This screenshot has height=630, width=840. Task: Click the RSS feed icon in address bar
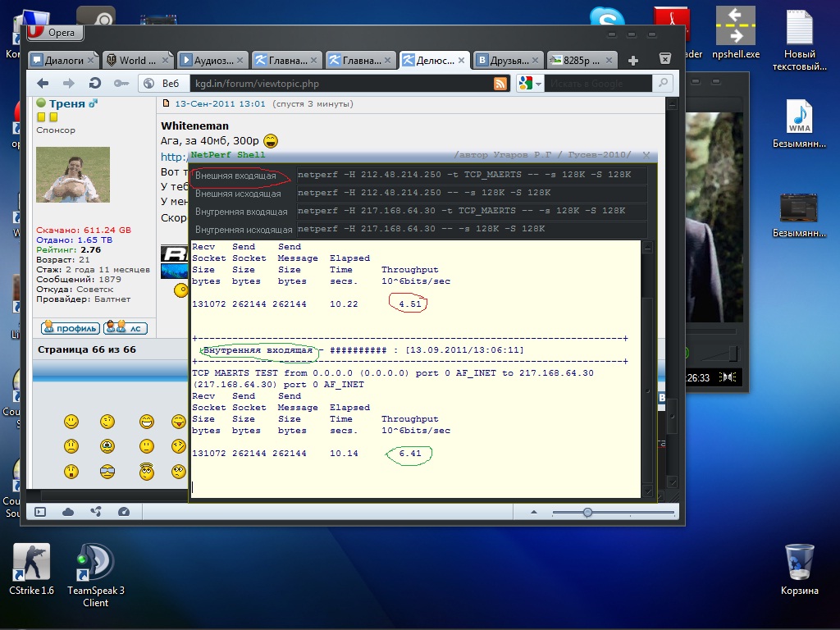[500, 83]
